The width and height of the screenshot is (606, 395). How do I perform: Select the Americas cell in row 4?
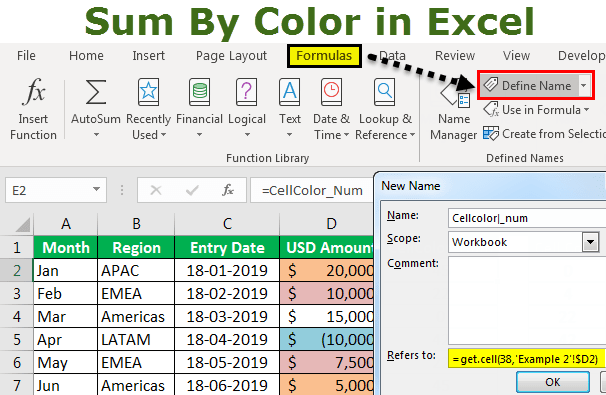136,317
